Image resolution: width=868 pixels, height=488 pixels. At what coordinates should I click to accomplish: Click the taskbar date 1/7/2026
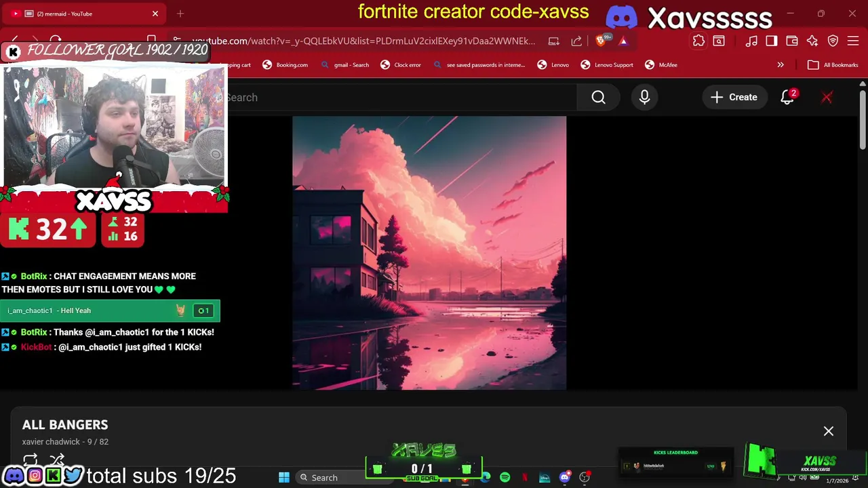837,481
